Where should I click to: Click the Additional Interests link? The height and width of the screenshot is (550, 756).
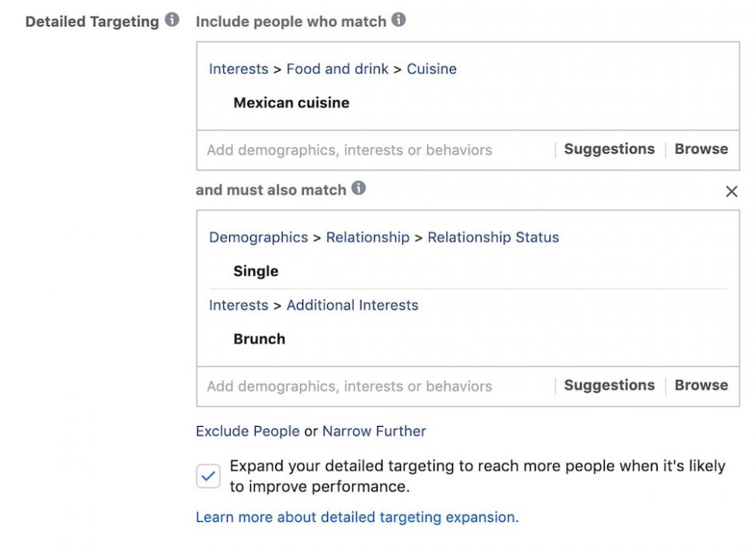[x=352, y=305]
